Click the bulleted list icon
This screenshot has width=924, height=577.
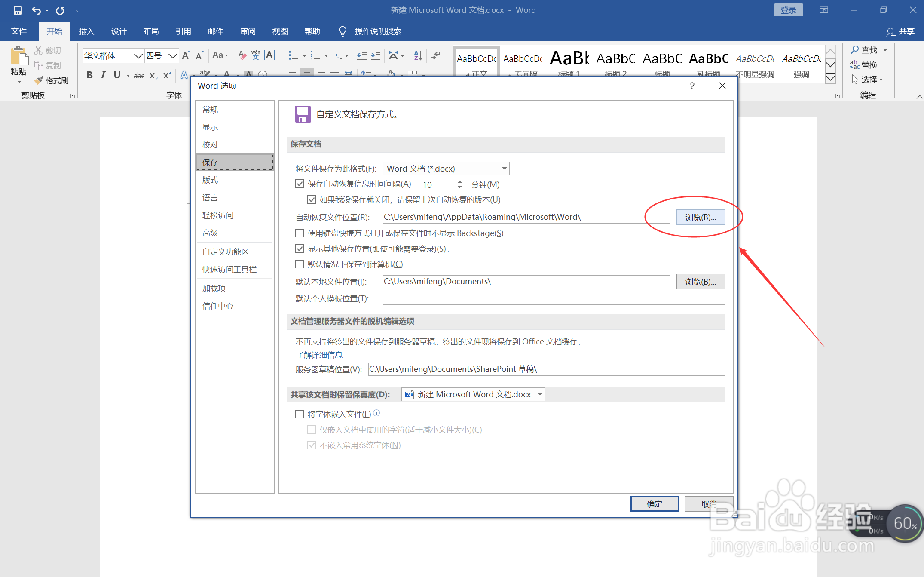coord(294,55)
